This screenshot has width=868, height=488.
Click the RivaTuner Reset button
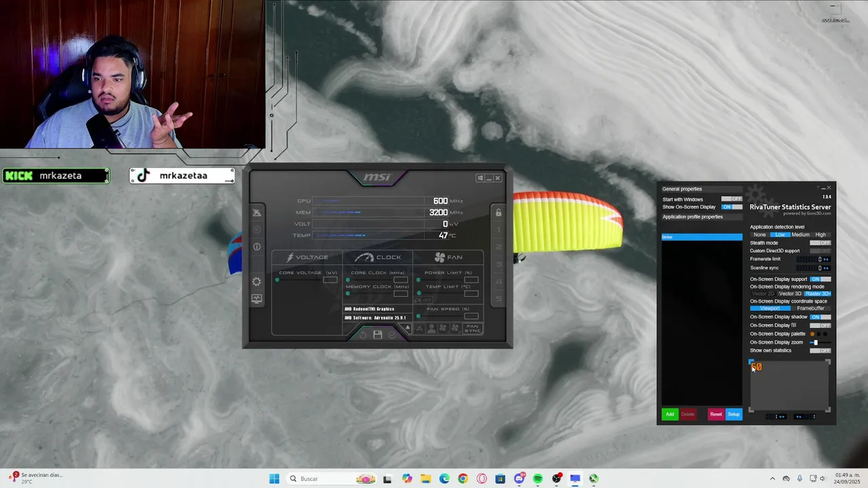click(x=716, y=414)
